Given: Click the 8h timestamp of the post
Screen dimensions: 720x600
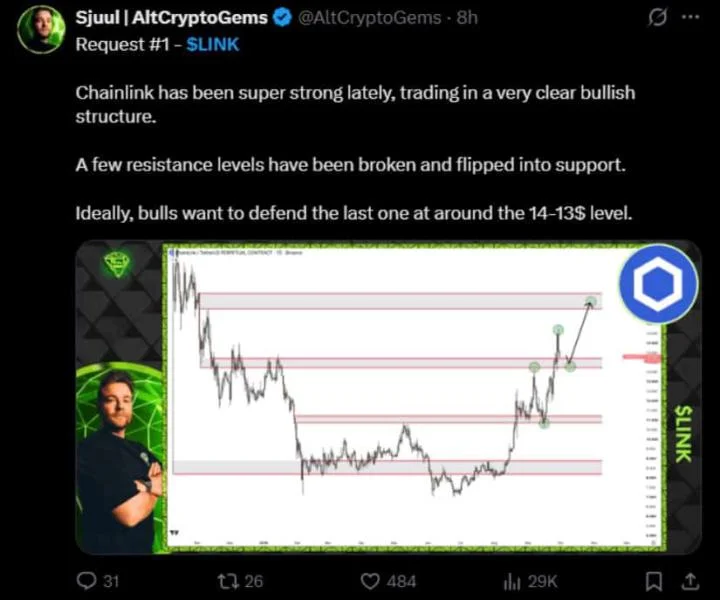Looking at the screenshot, I should pyautogui.click(x=467, y=17).
